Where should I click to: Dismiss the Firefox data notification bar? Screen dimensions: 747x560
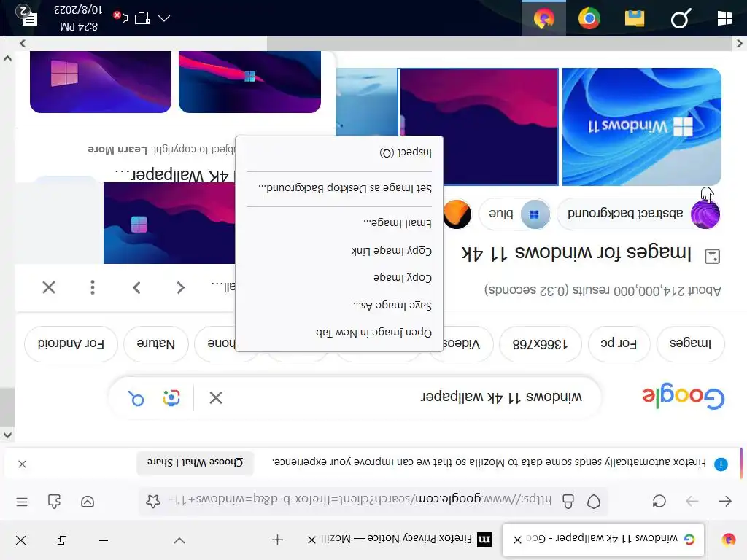pyautogui.click(x=22, y=464)
